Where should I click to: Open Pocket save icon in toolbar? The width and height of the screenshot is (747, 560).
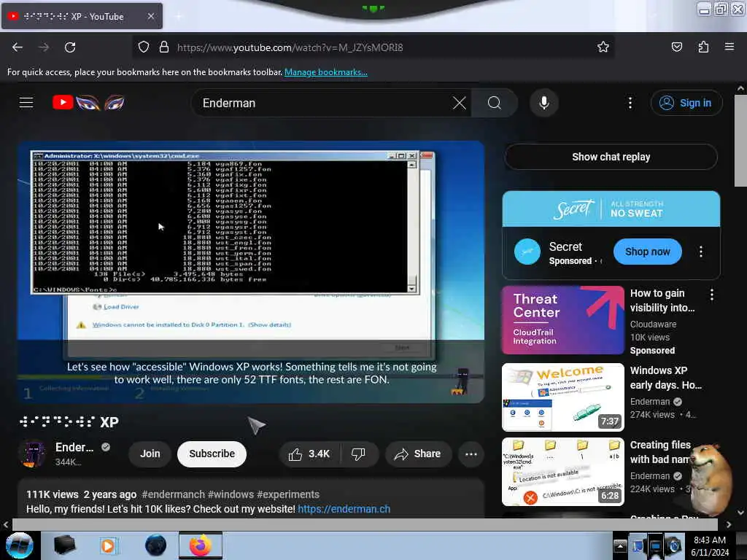click(x=676, y=47)
